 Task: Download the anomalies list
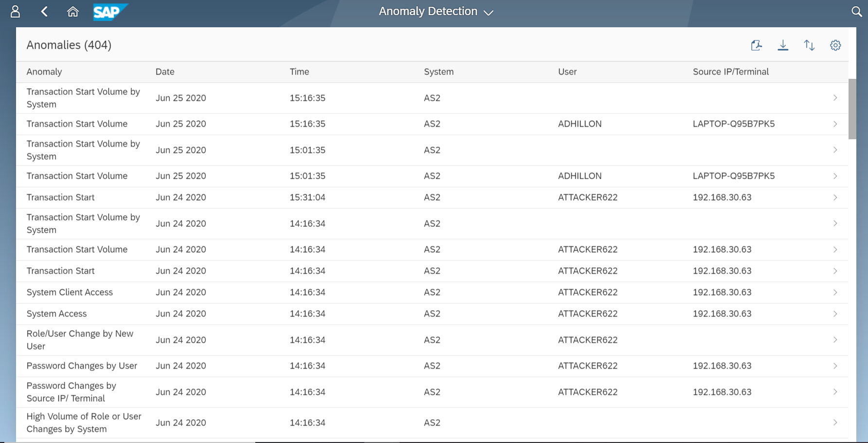point(783,45)
